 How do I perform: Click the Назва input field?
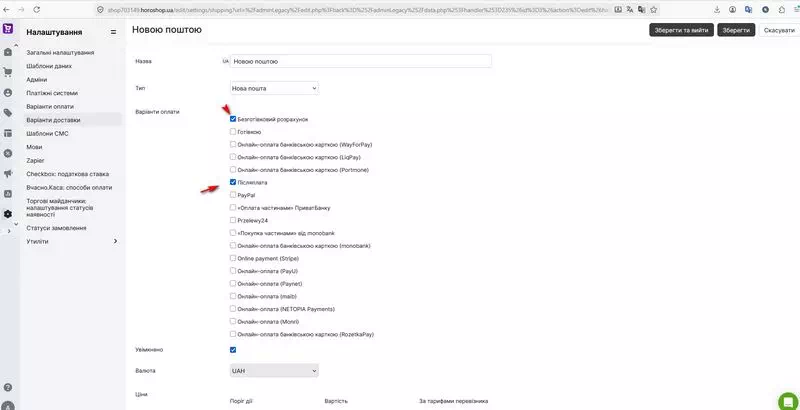[x=361, y=61]
